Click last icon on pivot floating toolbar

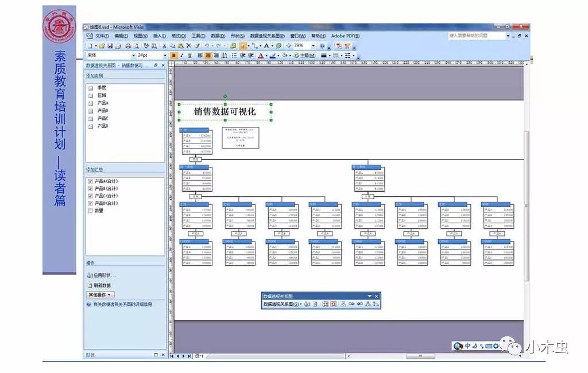(376, 304)
